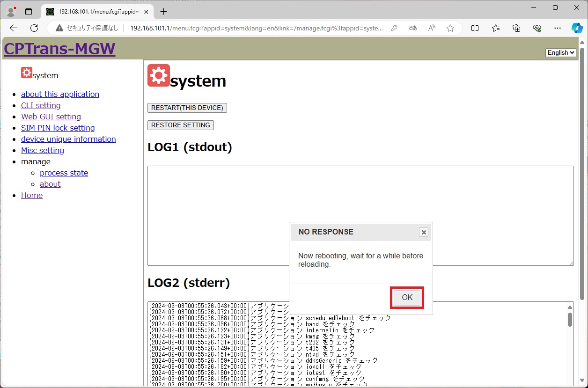This screenshot has height=388, width=588.
Task: Click the RESTORE SETTING button
Action: 181,125
